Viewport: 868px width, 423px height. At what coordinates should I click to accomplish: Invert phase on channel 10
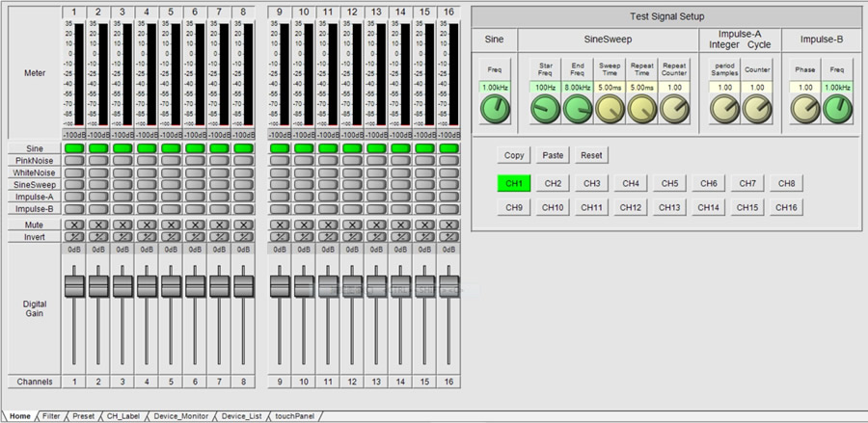(304, 237)
